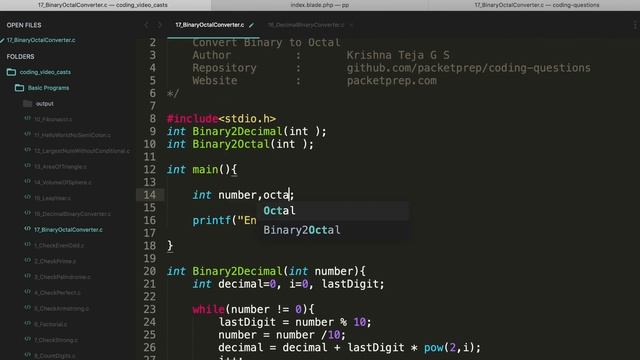Click 'int Binary2Octal(int );' prototype line
Image resolution: width=640 pixels, height=360 pixels.
240,144
